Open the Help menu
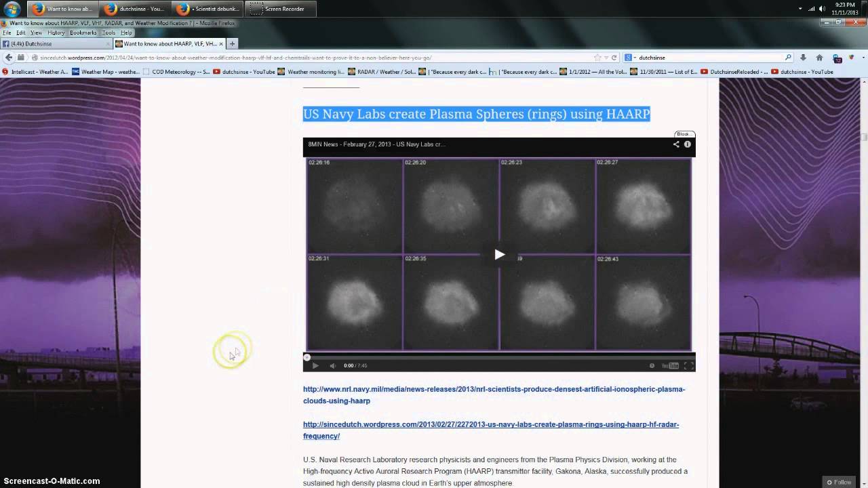This screenshot has width=868, height=488. pos(126,33)
